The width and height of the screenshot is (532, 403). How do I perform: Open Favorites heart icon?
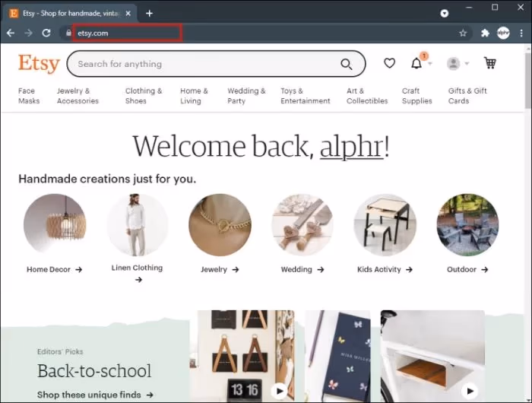pos(389,64)
